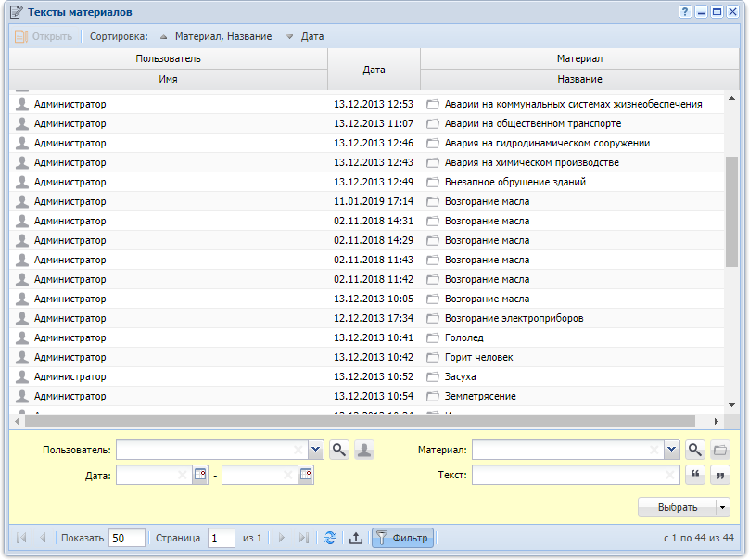
Task: Go to the next page
Action: (282, 538)
